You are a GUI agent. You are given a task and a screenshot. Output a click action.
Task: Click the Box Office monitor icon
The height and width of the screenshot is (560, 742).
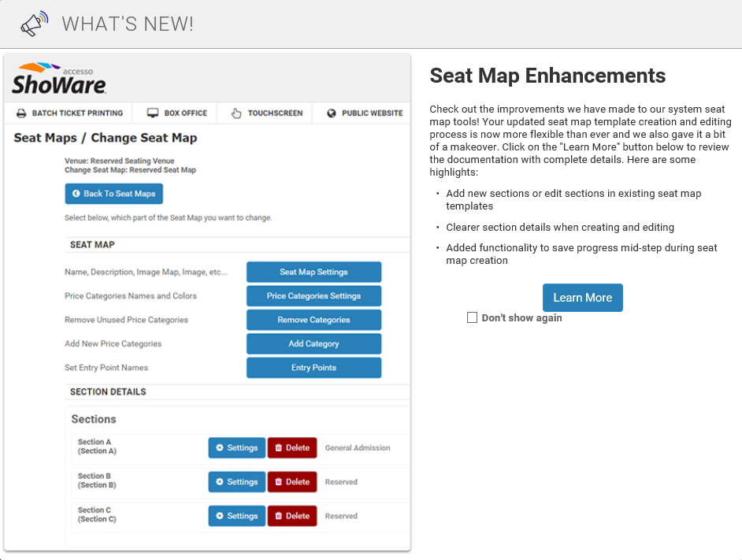click(153, 113)
